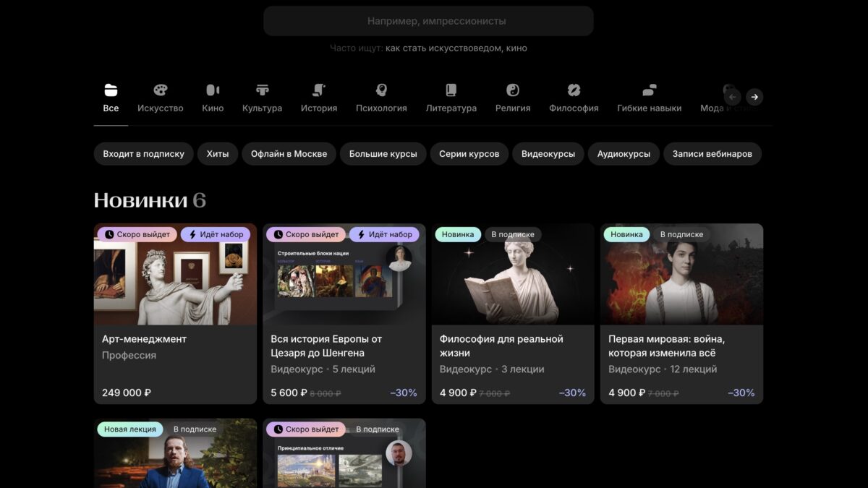Open the 'Арт-менеджмент' course title

tap(145, 339)
